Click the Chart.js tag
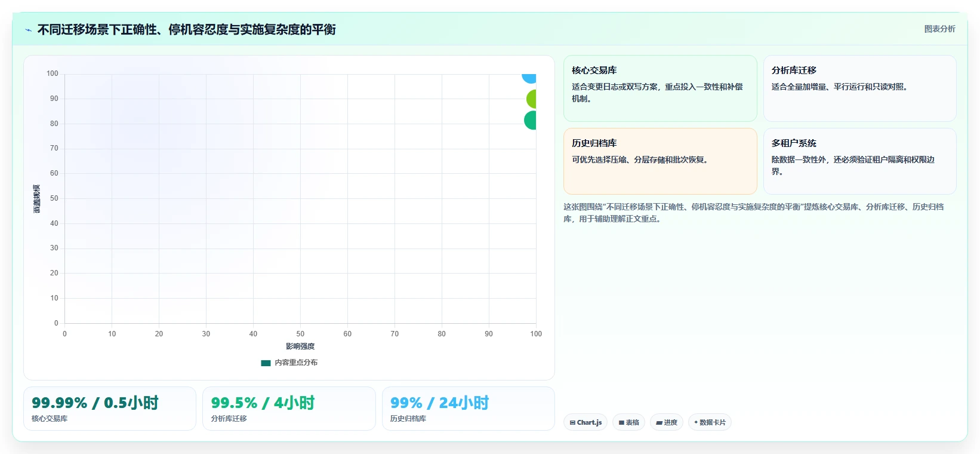Image resolution: width=980 pixels, height=454 pixels. tap(585, 422)
